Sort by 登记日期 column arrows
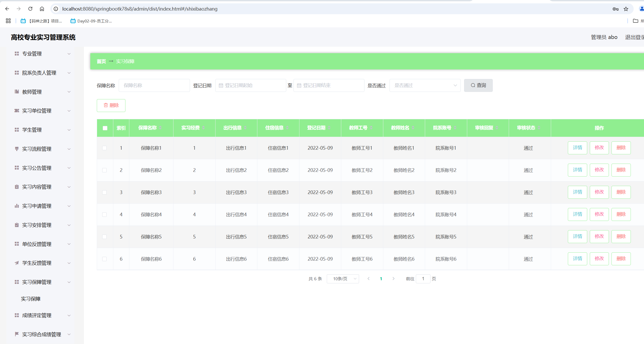This screenshot has width=644, height=344. point(329,128)
